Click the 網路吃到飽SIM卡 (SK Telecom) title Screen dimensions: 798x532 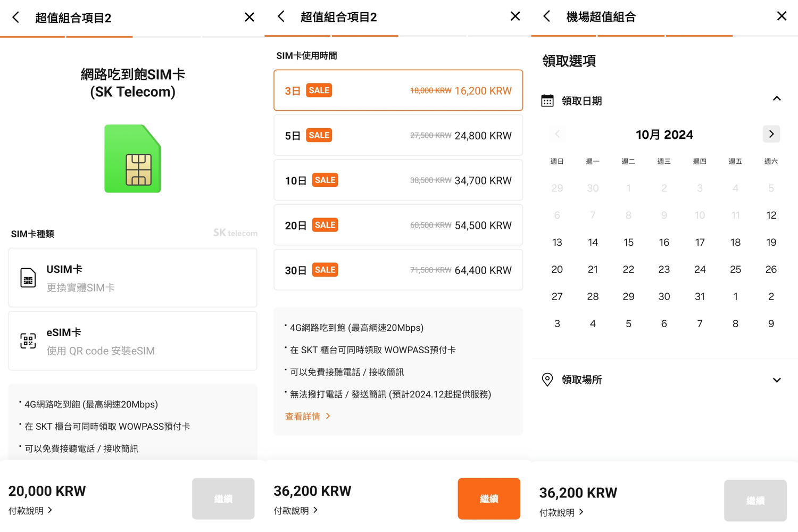click(x=132, y=83)
